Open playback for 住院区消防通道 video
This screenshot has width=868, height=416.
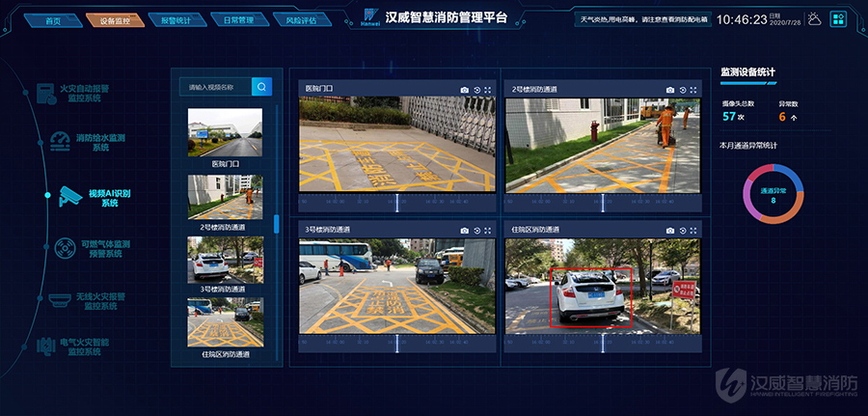tap(683, 231)
